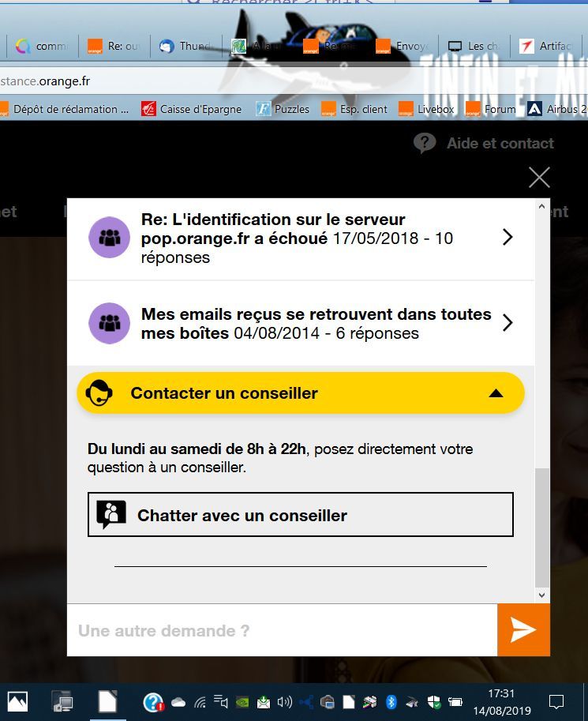
Task: Click the panel scrollbar down arrow
Action: tap(541, 595)
